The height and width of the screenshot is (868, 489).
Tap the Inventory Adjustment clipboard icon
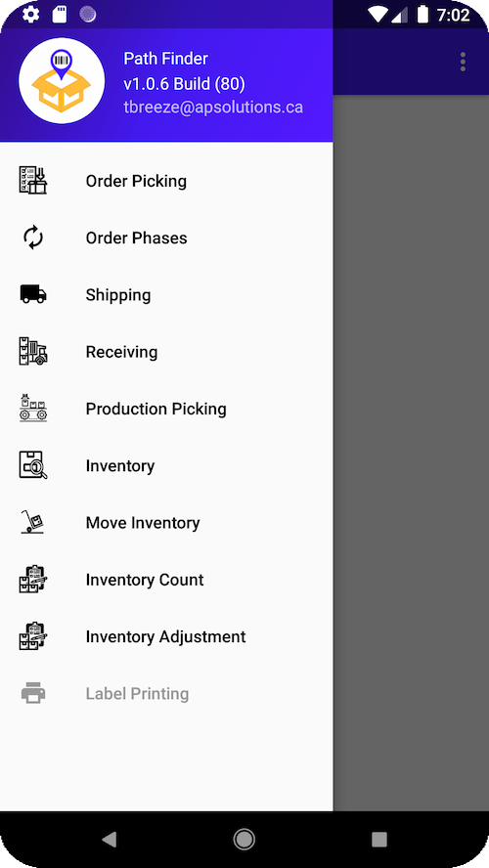(x=33, y=636)
